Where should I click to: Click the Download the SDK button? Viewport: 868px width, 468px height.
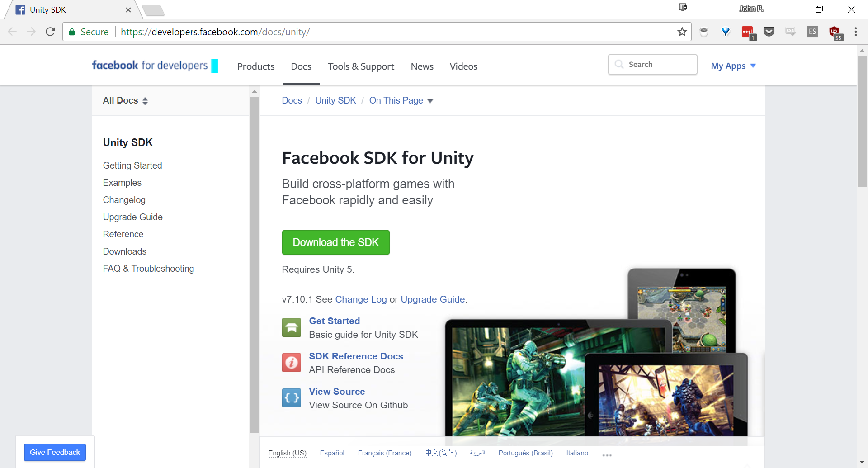336,242
